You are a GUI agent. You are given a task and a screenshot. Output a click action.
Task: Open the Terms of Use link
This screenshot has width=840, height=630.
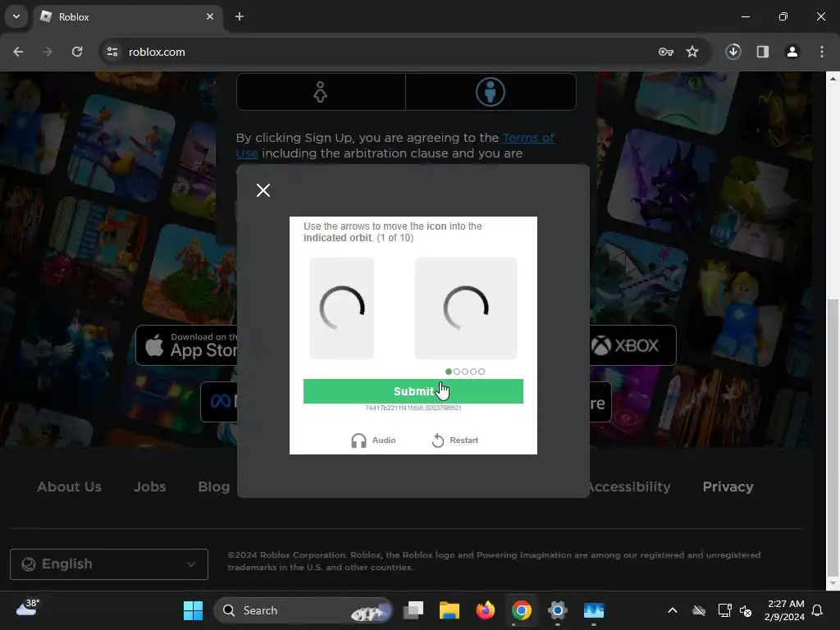[x=528, y=138]
